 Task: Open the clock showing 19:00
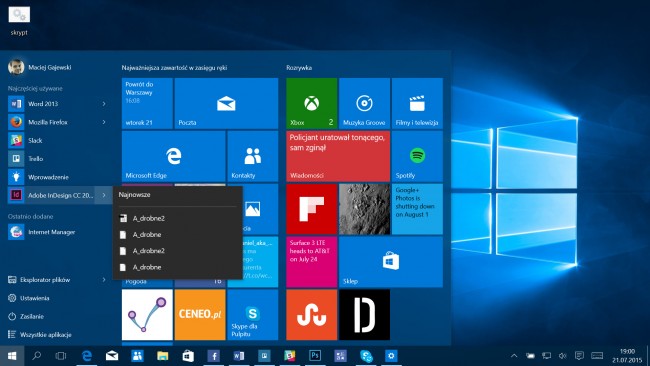[x=628, y=356]
